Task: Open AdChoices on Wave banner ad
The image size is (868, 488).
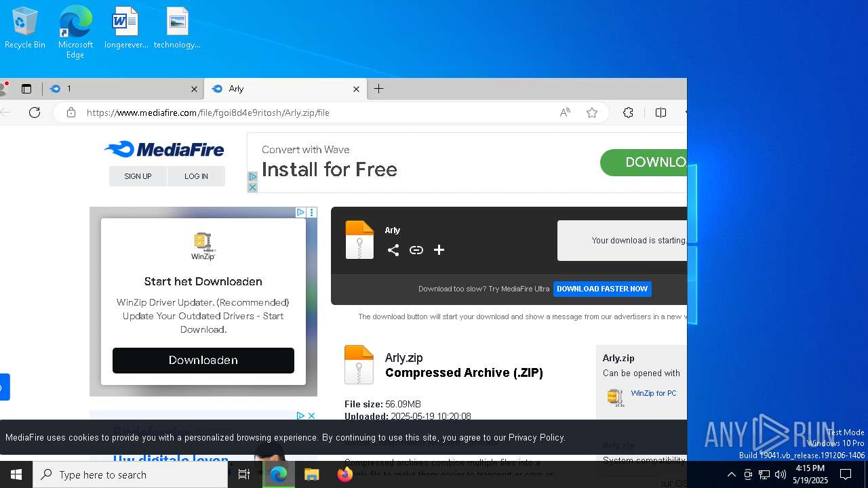Action: (252, 177)
